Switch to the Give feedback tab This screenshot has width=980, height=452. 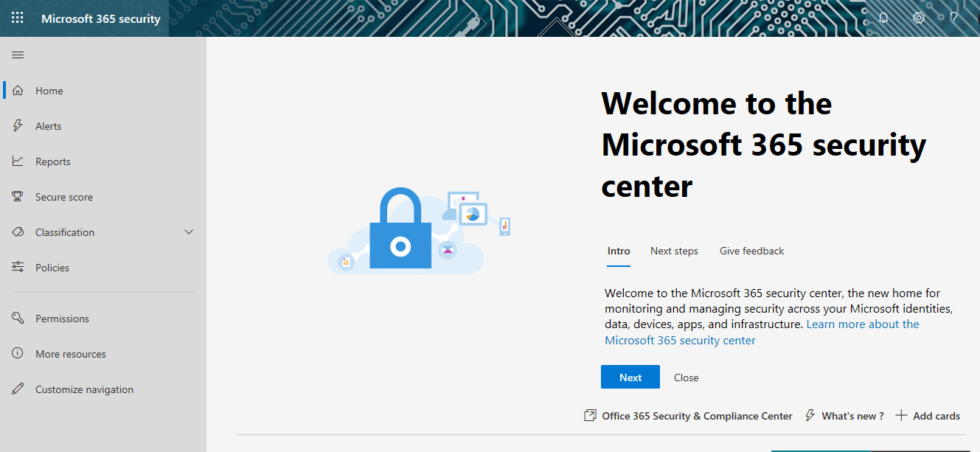point(752,251)
